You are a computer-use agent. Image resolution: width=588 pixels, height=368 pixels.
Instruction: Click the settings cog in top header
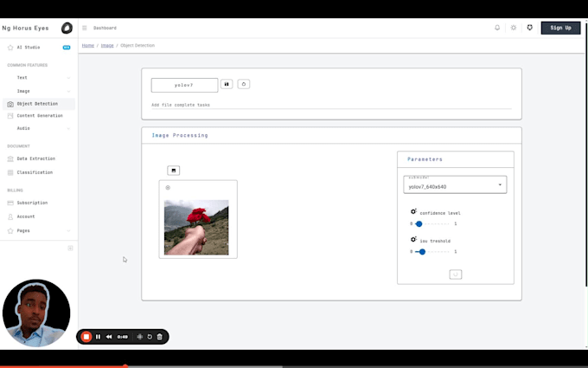[529, 28]
